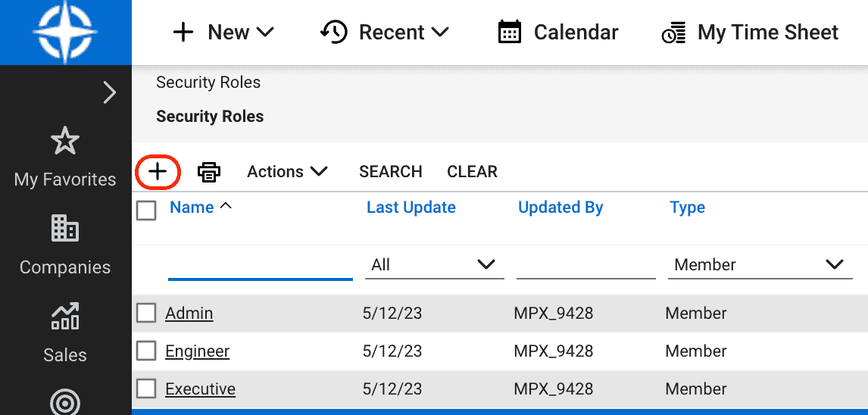
Task: Check the Admin row checkbox
Action: [x=146, y=314]
